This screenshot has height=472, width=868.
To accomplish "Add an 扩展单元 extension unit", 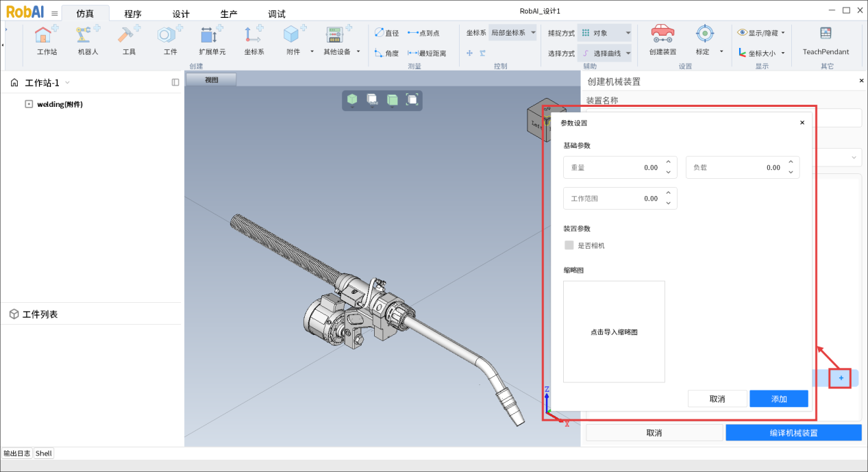I will 212,40.
